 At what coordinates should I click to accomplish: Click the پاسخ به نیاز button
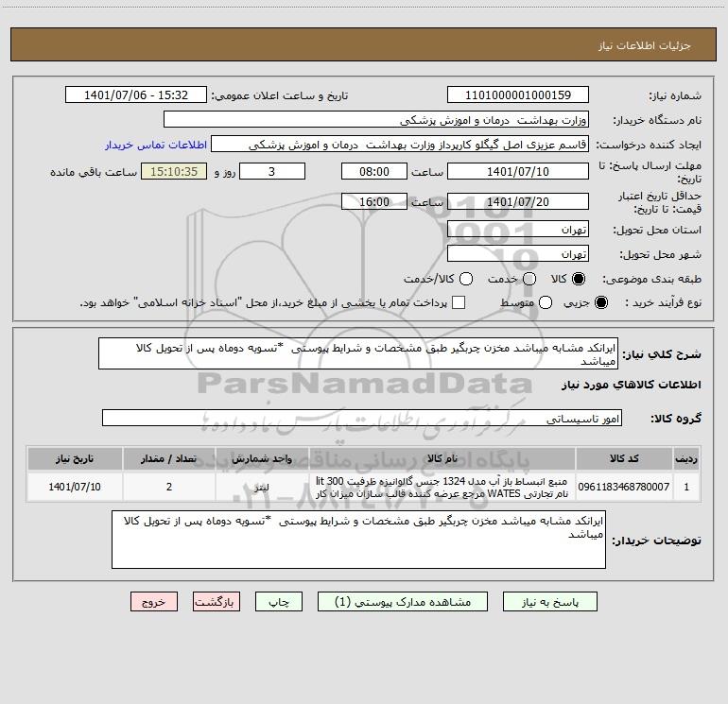(549, 602)
